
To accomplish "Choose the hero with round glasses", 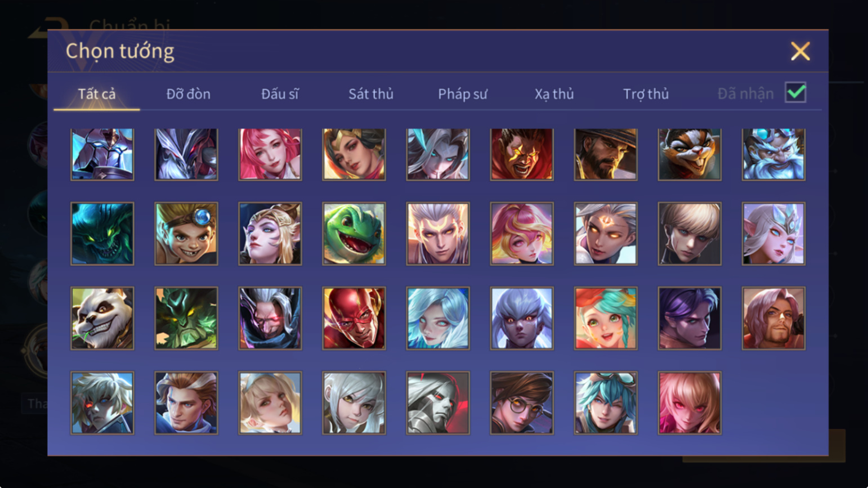I will point(522,403).
